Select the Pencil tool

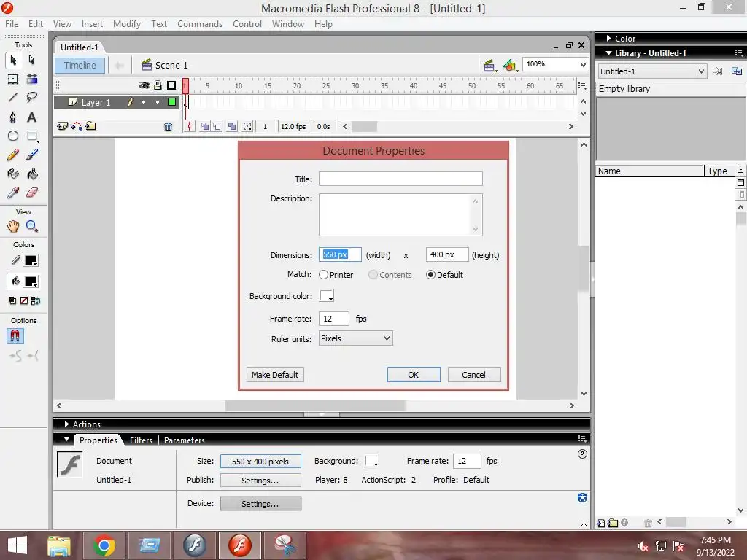[x=13, y=155]
